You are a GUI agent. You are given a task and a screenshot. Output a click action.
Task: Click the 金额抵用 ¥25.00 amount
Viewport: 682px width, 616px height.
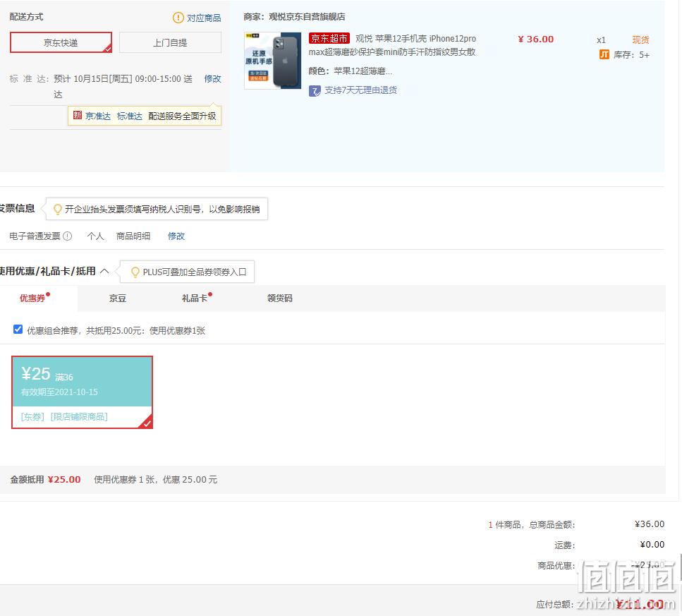click(x=64, y=479)
